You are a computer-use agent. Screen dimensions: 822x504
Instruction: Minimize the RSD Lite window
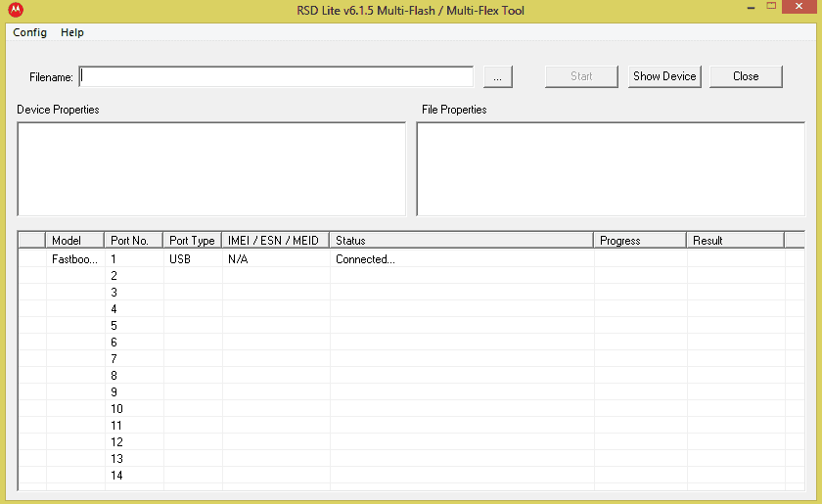pyautogui.click(x=752, y=8)
